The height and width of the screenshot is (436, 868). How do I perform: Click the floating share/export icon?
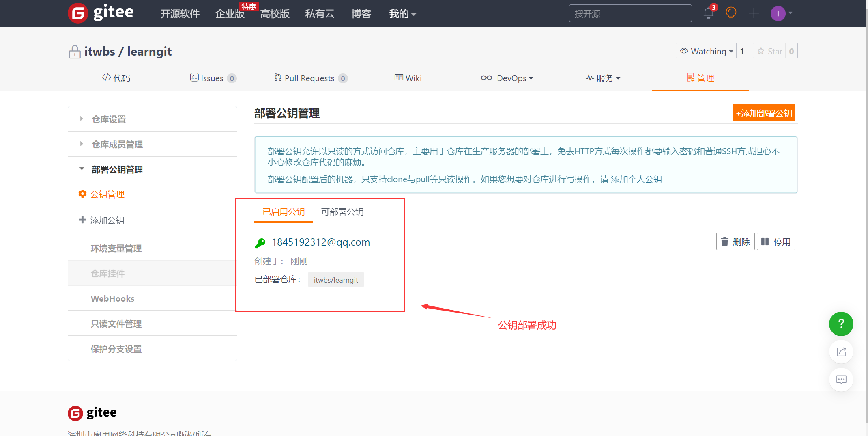841,352
